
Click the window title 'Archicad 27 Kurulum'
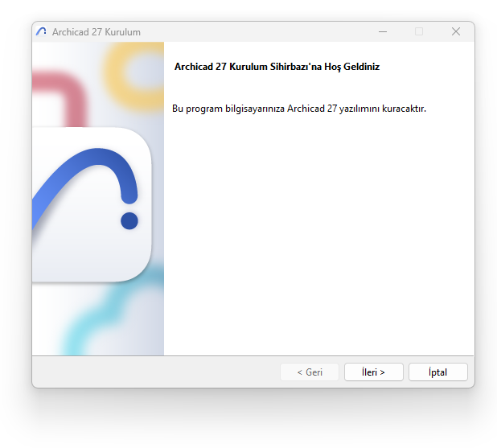click(x=96, y=32)
